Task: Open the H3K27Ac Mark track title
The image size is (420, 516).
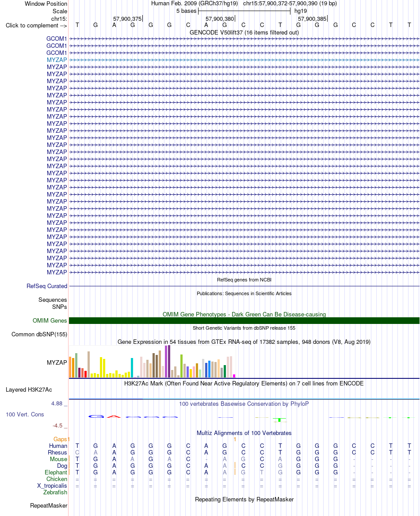Action: pyautogui.click(x=244, y=383)
